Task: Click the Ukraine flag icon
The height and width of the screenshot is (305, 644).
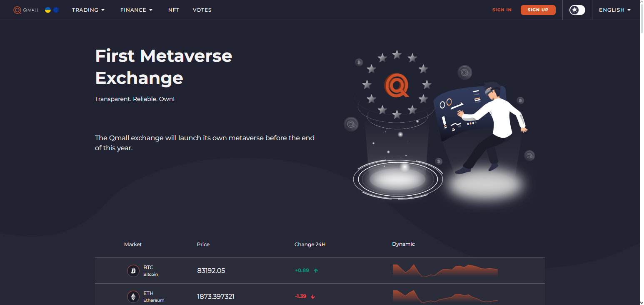Action: coord(48,10)
